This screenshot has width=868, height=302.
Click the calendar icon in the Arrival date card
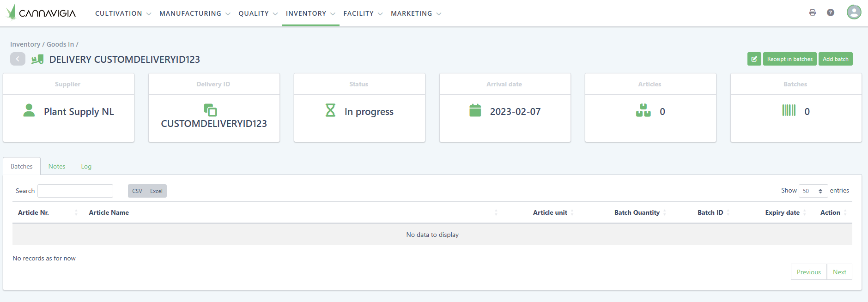point(475,111)
